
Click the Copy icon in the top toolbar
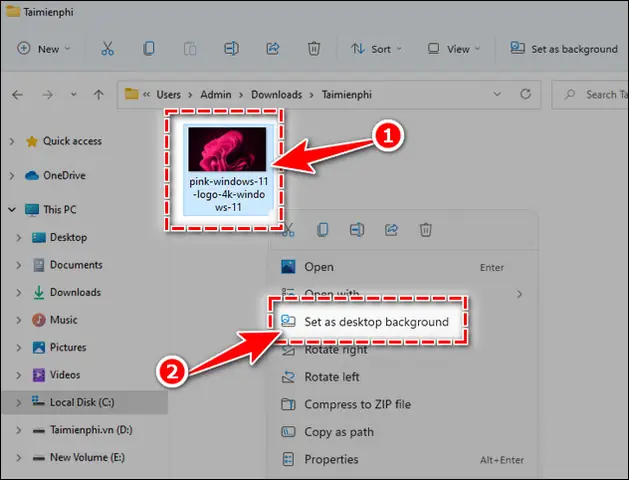pyautogui.click(x=149, y=49)
